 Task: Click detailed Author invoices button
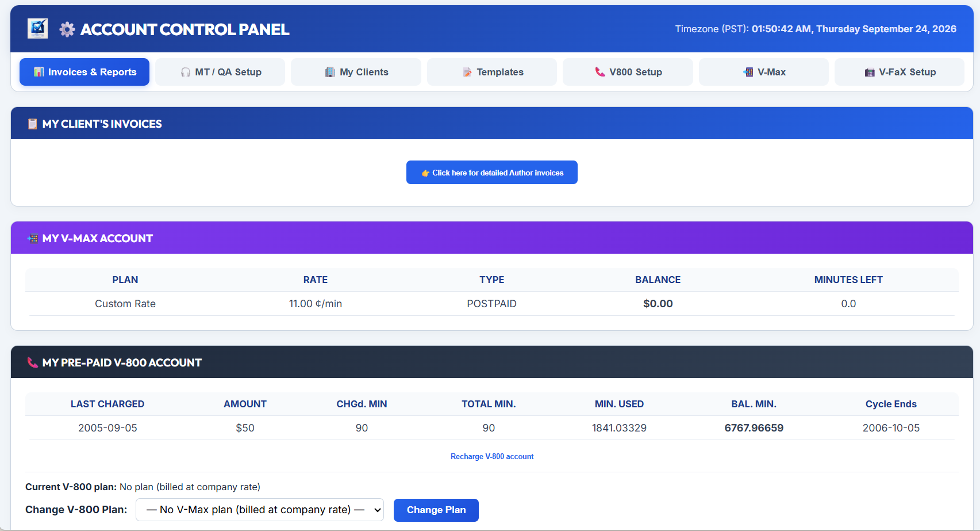pos(492,173)
